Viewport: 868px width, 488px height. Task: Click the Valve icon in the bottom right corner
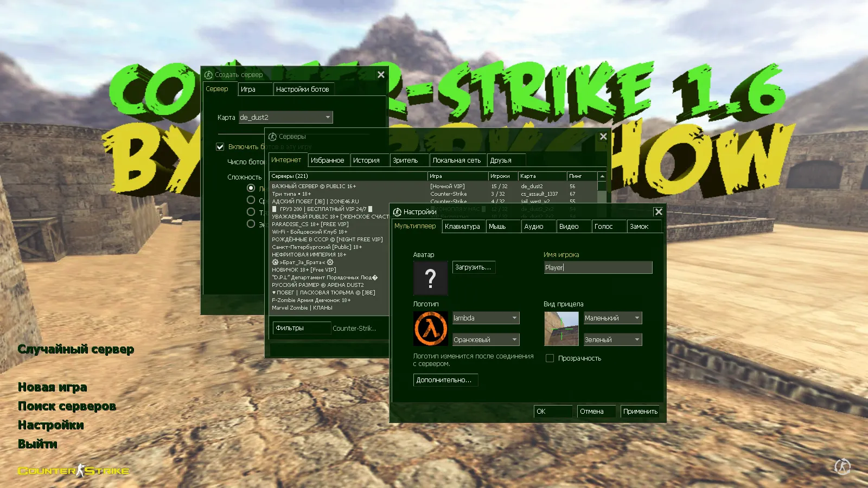coord(841,466)
